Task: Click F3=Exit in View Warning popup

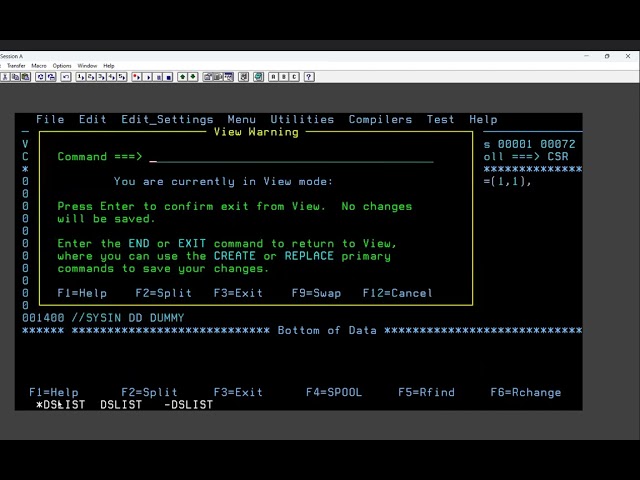Action: point(238,293)
